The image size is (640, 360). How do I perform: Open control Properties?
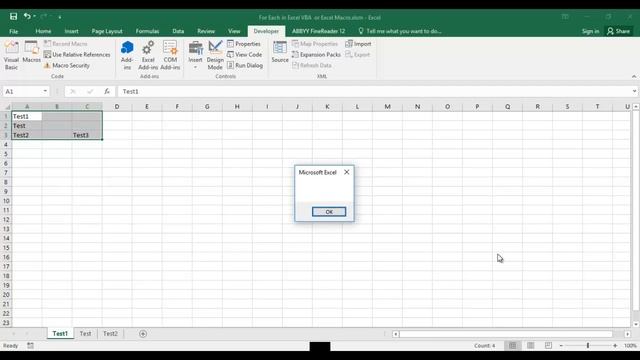pyautogui.click(x=244, y=44)
